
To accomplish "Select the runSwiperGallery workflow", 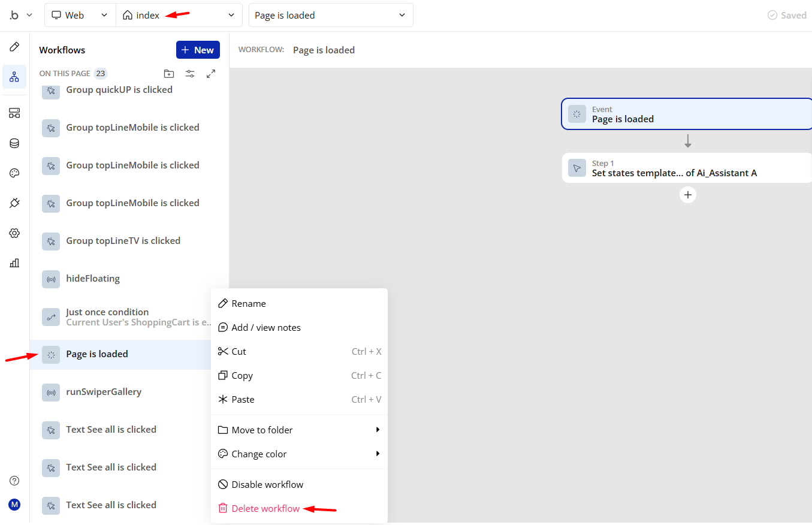I will click(x=104, y=392).
